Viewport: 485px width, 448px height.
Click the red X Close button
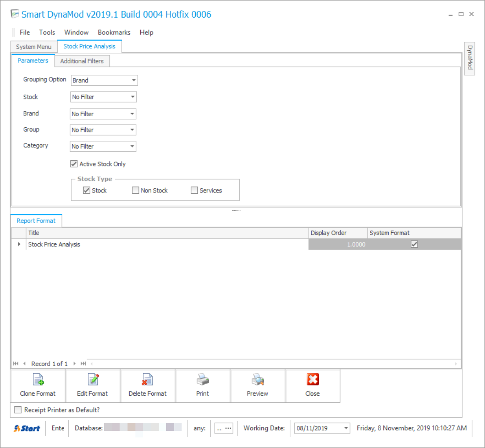(x=312, y=386)
